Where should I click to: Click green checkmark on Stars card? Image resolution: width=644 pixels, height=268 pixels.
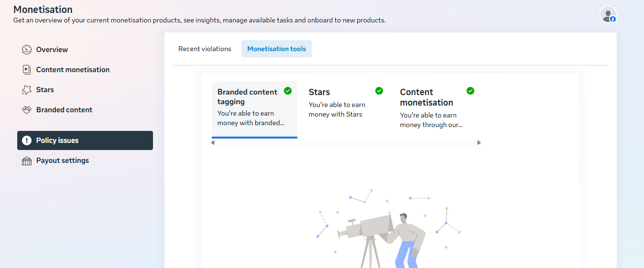tap(379, 91)
